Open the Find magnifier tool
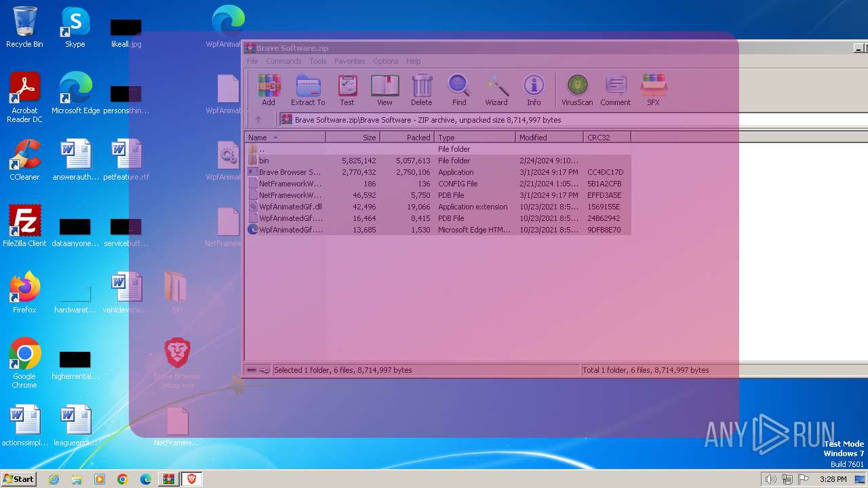This screenshot has height=488, width=868. [459, 90]
